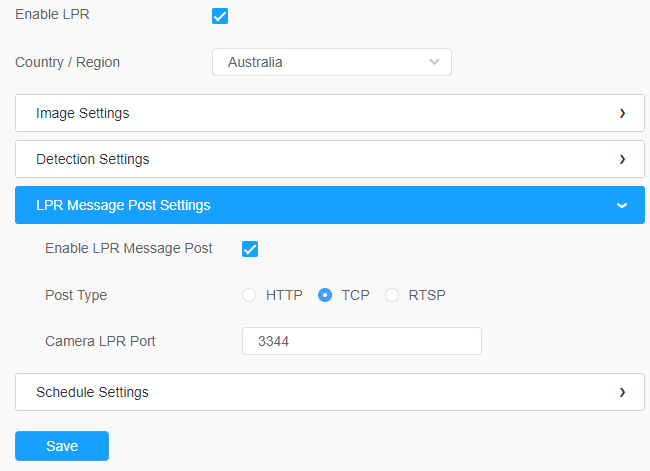This screenshot has width=650, height=471.
Task: Click the RTSP label text
Action: pos(427,295)
